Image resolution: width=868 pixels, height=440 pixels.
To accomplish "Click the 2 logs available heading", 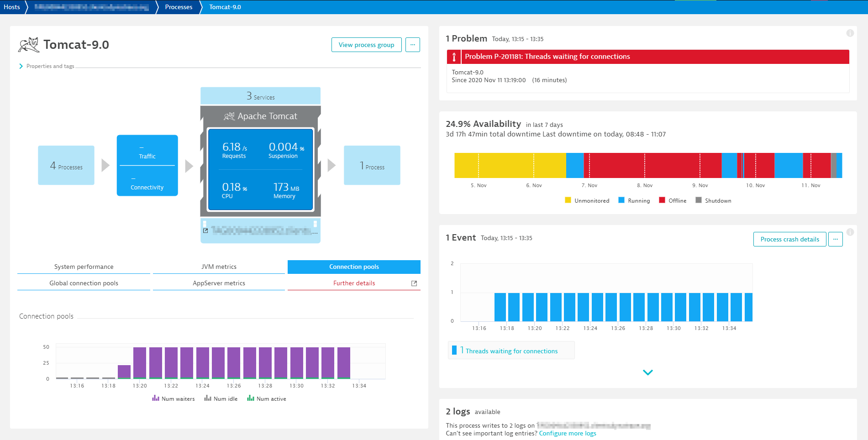I will 473,412.
